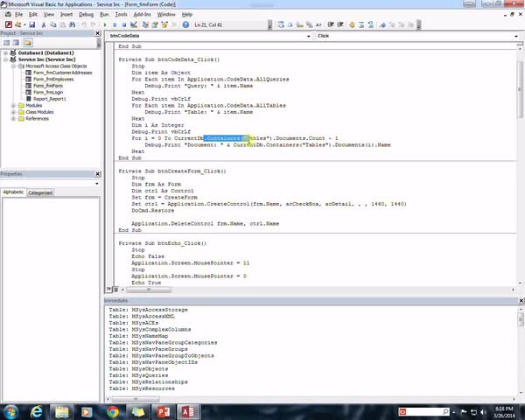Viewport: 525px width, 420px height.
Task: Open Form_frmLogin in the project tree
Action: tap(48, 92)
